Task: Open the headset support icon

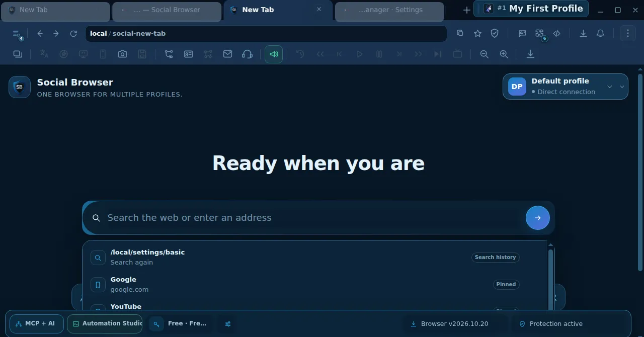Action: (x=247, y=54)
